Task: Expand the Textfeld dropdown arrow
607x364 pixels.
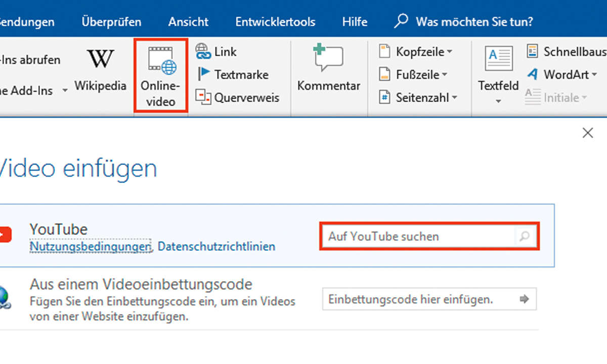Action: [498, 102]
